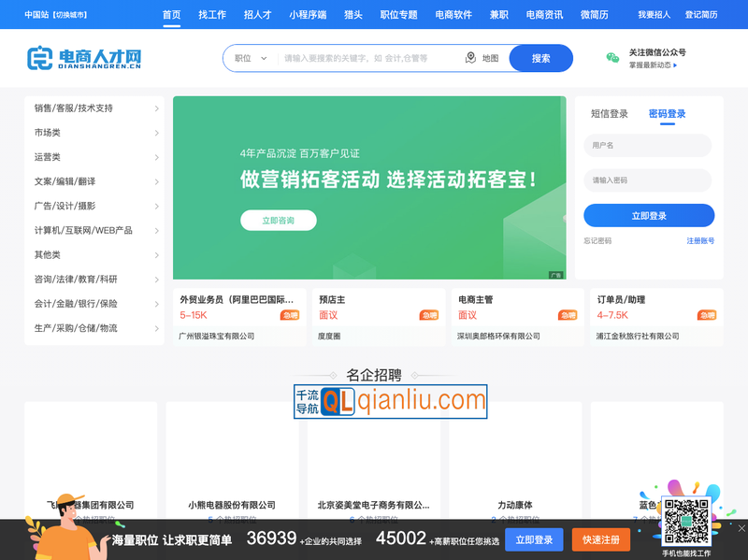Click the 用户名 username input field
This screenshot has height=560, width=748.
coord(648,145)
